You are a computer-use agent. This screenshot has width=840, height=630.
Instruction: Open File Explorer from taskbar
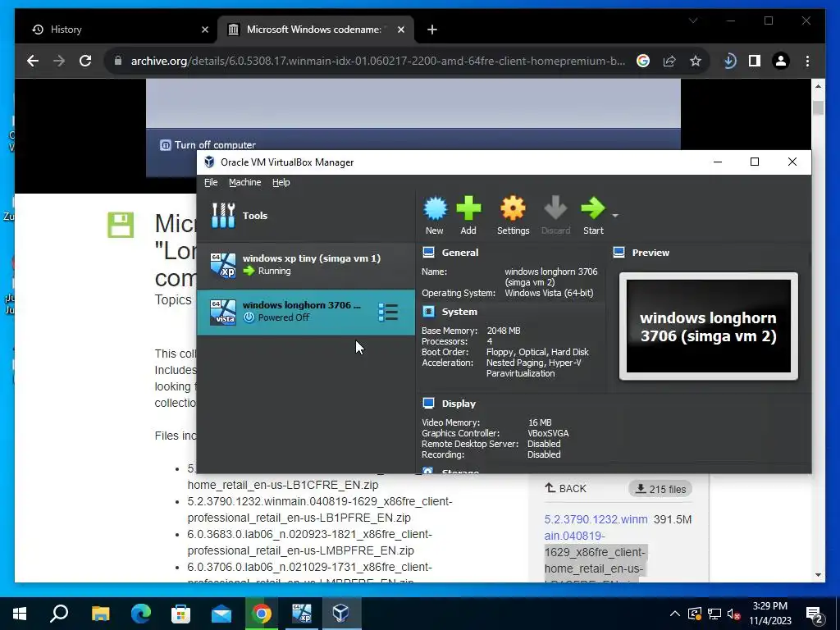[x=100, y=614]
